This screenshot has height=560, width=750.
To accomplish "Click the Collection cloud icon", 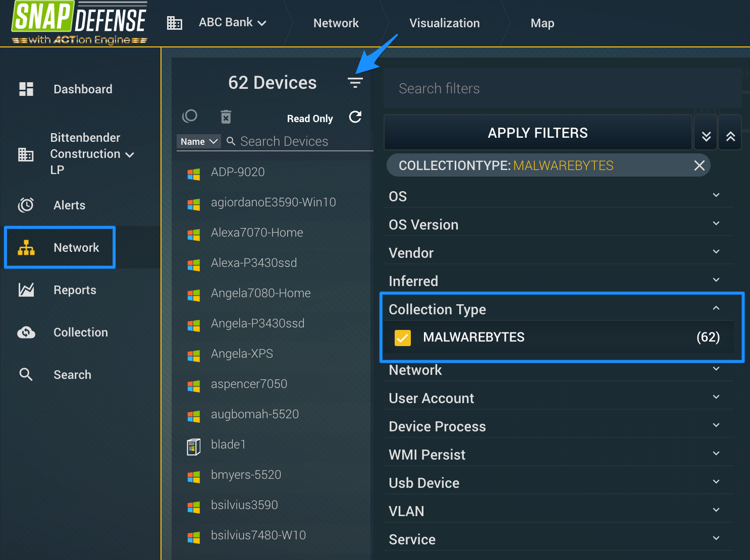I will [26, 332].
